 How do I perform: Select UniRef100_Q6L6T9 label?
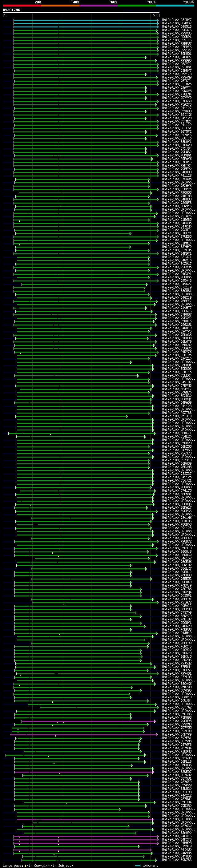point(177,342)
